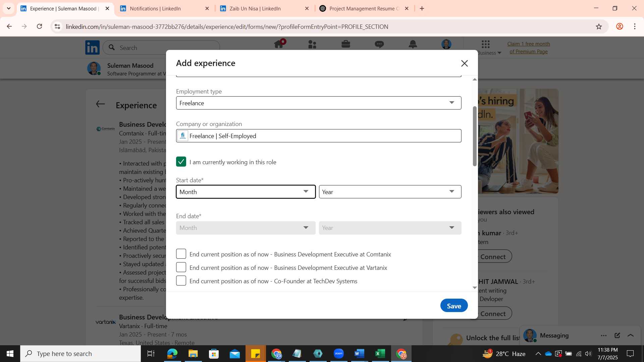The image size is (644, 362).
Task: Go back with Experience back arrow
Action: (x=100, y=104)
